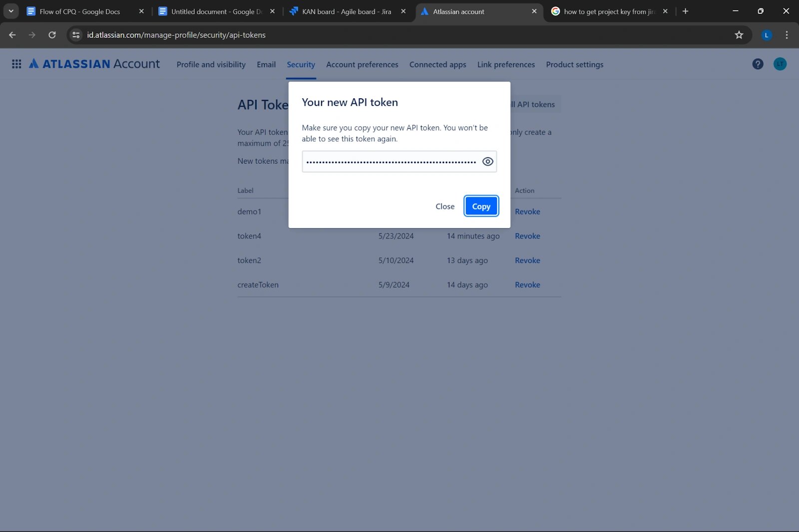Reveal the API token with the eye toggle
799x532 pixels.
tap(487, 161)
